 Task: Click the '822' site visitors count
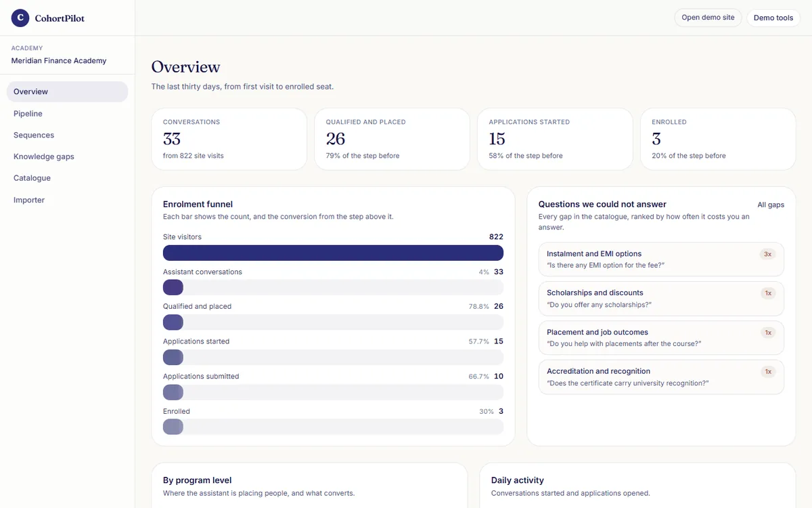point(496,237)
